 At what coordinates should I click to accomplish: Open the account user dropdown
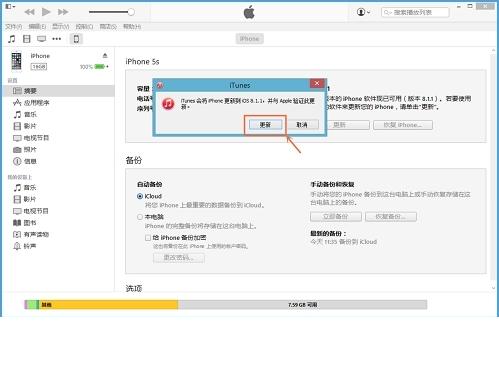coord(363,12)
